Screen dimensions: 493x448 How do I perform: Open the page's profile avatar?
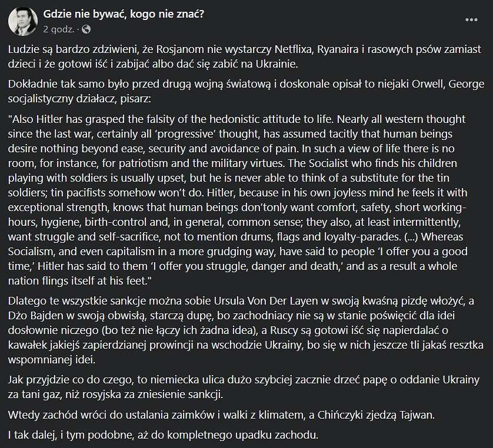[23, 21]
